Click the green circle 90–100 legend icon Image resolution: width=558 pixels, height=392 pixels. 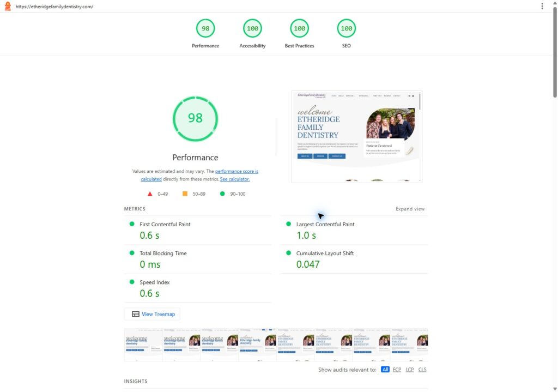click(222, 194)
